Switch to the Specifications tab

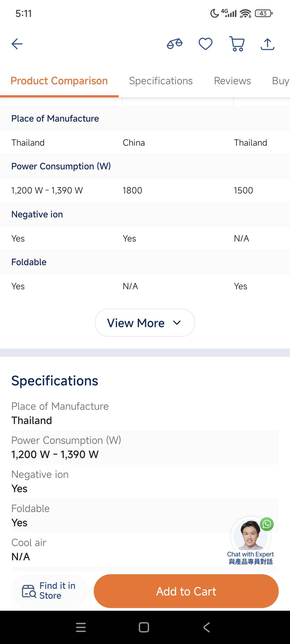161,81
